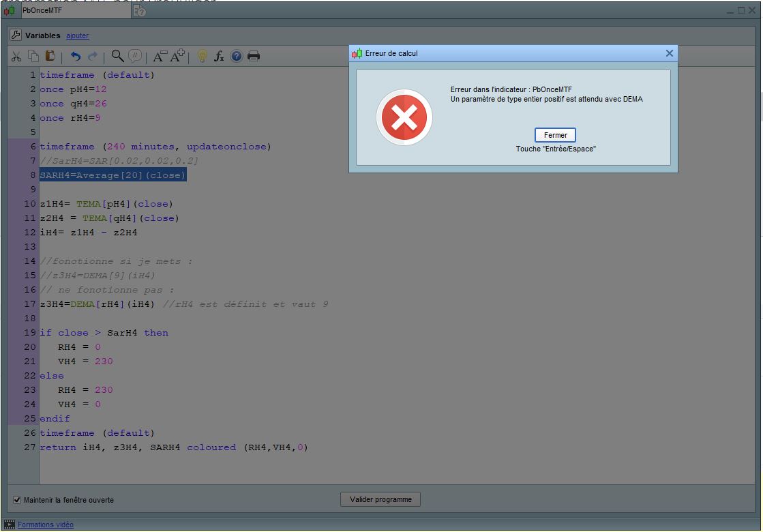This screenshot has height=532, width=763.
Task: Click the Touche "Entrée/Espace" text
Action: 556,149
